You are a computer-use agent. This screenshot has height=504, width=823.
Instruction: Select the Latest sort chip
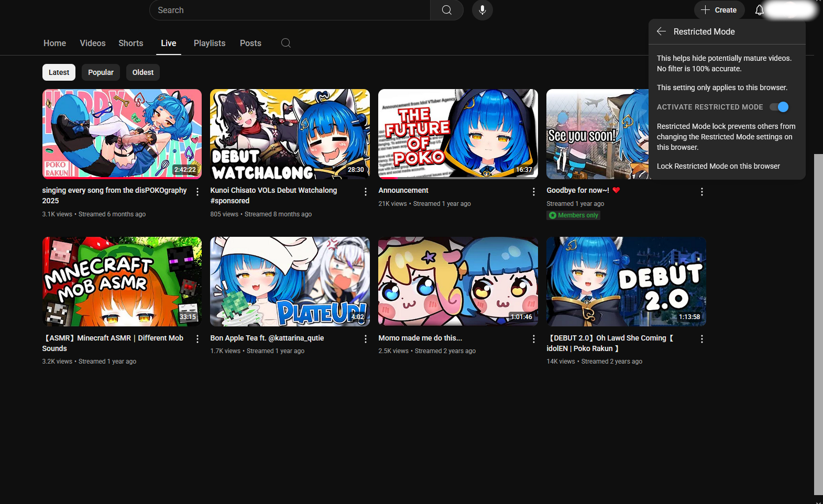tap(59, 72)
